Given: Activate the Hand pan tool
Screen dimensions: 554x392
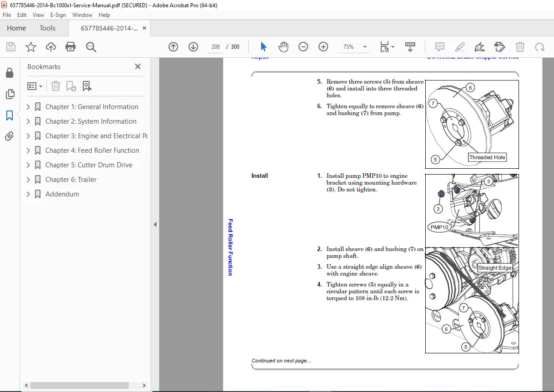Looking at the screenshot, I should tap(284, 47).
